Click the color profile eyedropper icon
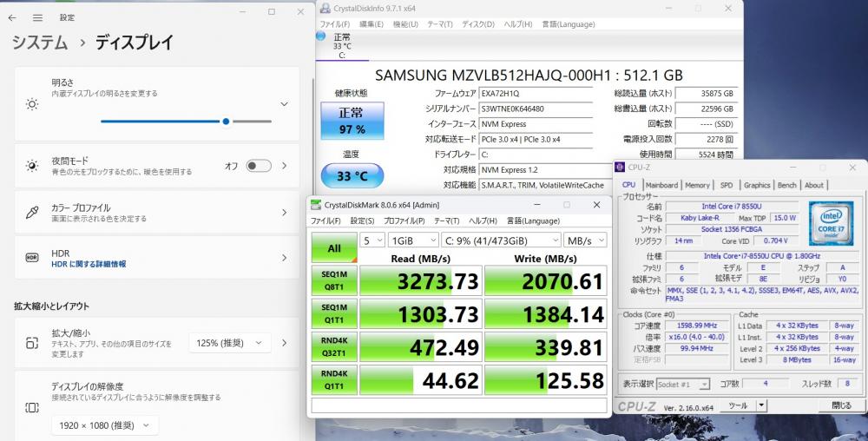 (32, 213)
